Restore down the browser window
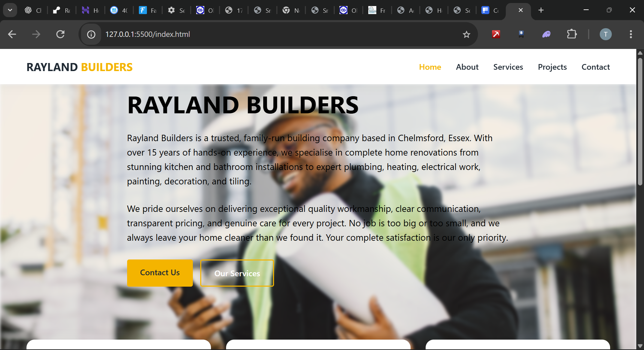The height and width of the screenshot is (350, 644). click(x=609, y=10)
